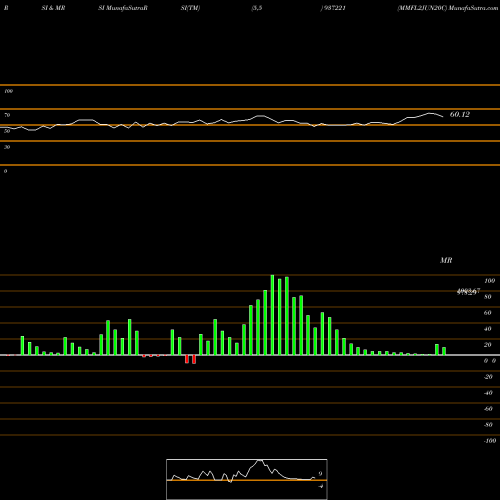Click the "SI MunafaSutraR" header text

(x=123, y=8)
